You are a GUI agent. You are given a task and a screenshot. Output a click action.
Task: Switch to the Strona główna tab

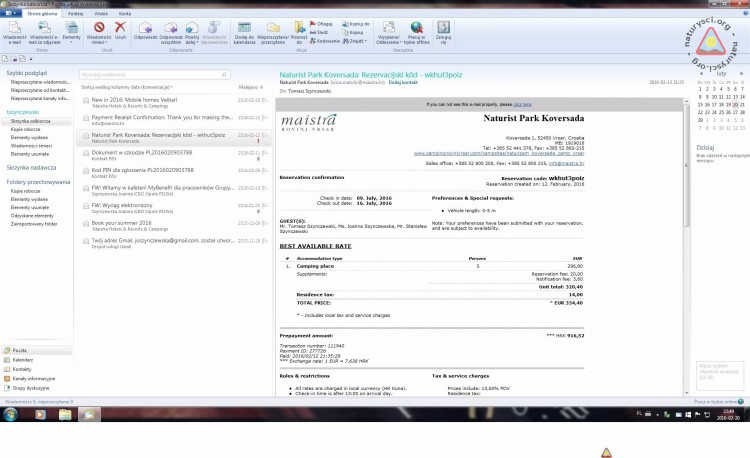coord(42,14)
